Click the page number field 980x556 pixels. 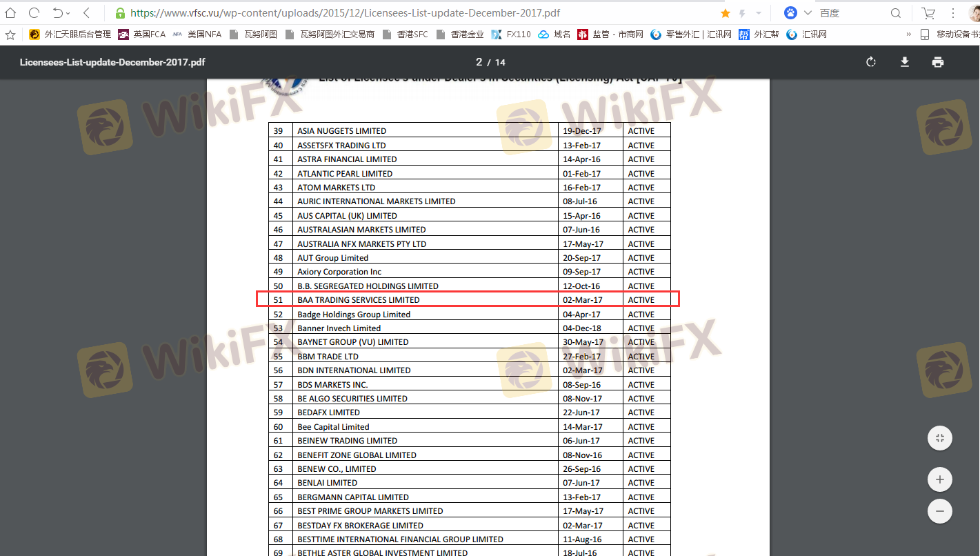pos(479,62)
